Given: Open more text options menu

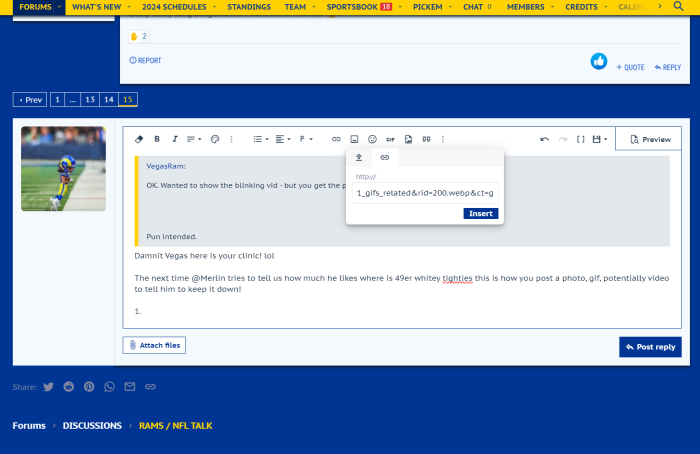Looking at the screenshot, I should [x=231, y=139].
